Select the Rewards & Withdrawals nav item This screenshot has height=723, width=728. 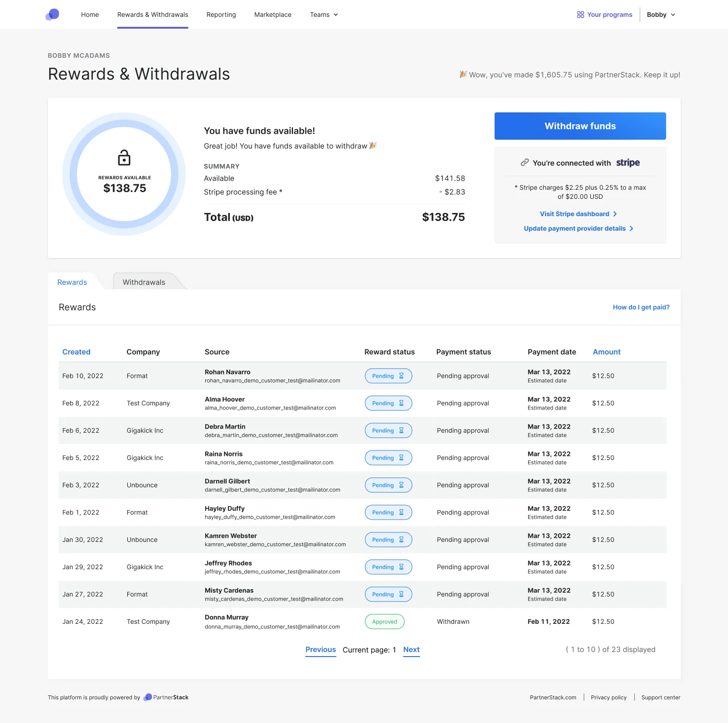(x=152, y=15)
